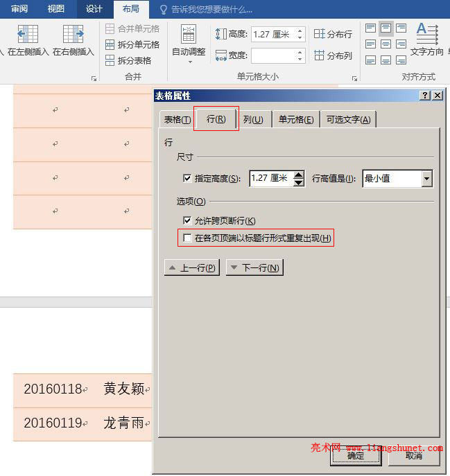Click the ribbon Height (高度) input field

click(x=273, y=35)
